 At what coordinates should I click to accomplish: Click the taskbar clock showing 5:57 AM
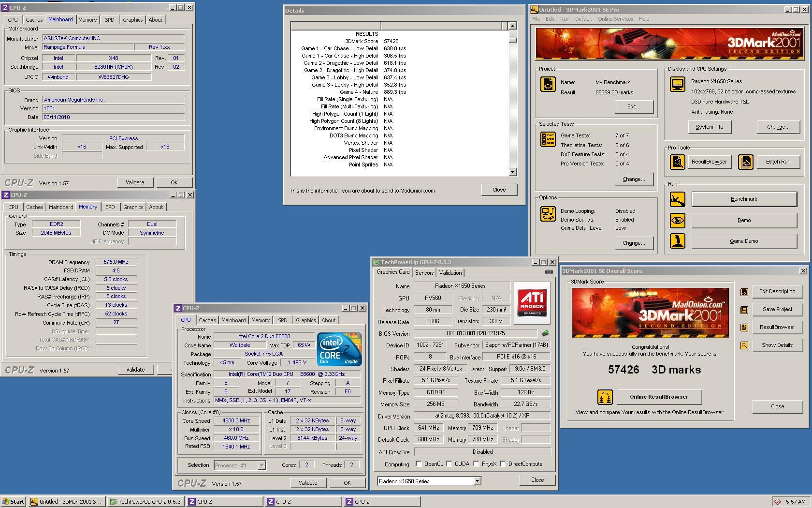(x=796, y=502)
